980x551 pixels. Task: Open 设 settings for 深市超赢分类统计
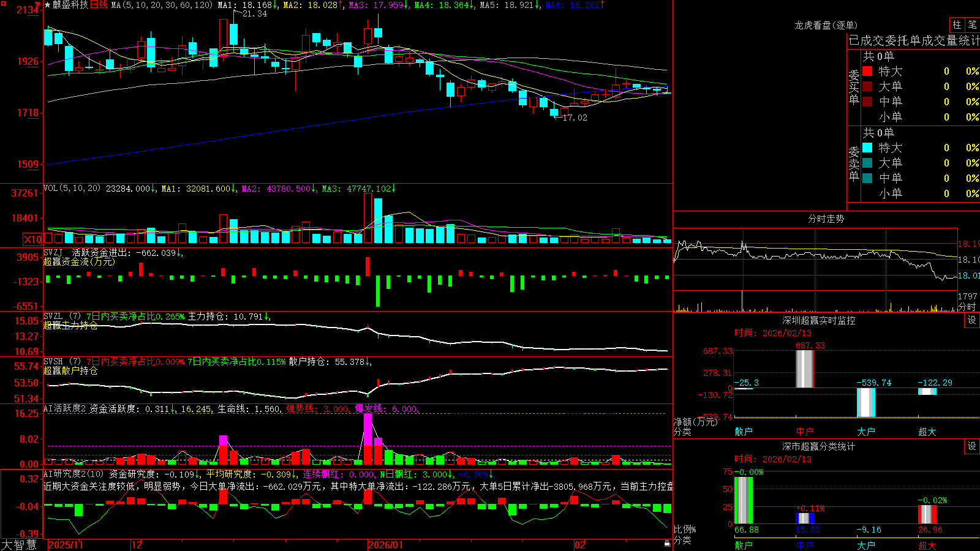pyautogui.click(x=972, y=446)
